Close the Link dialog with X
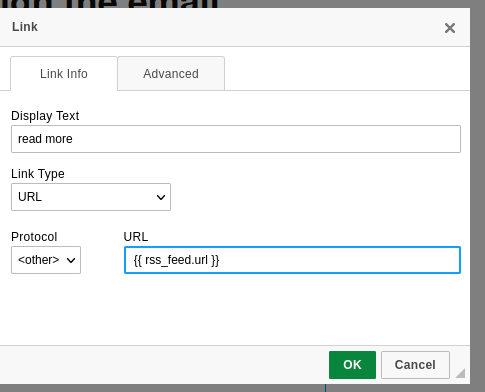The width and height of the screenshot is (485, 392). pos(450,28)
